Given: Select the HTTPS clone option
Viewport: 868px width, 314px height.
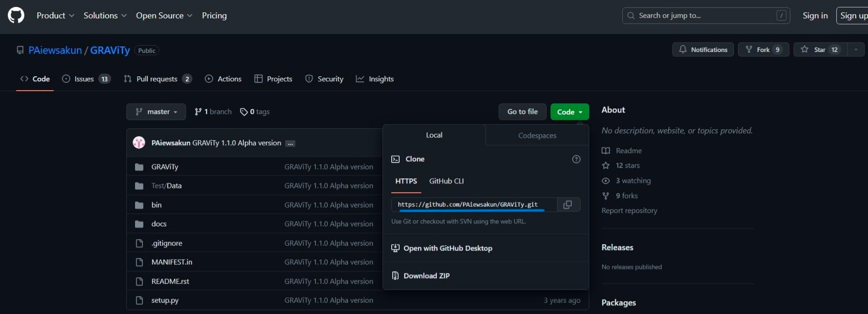Looking at the screenshot, I should [406, 181].
